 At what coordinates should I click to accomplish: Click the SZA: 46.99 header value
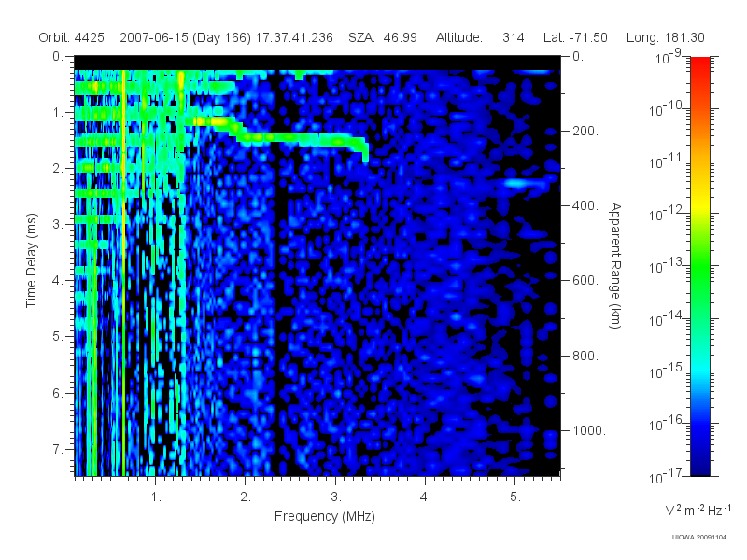[x=383, y=37]
